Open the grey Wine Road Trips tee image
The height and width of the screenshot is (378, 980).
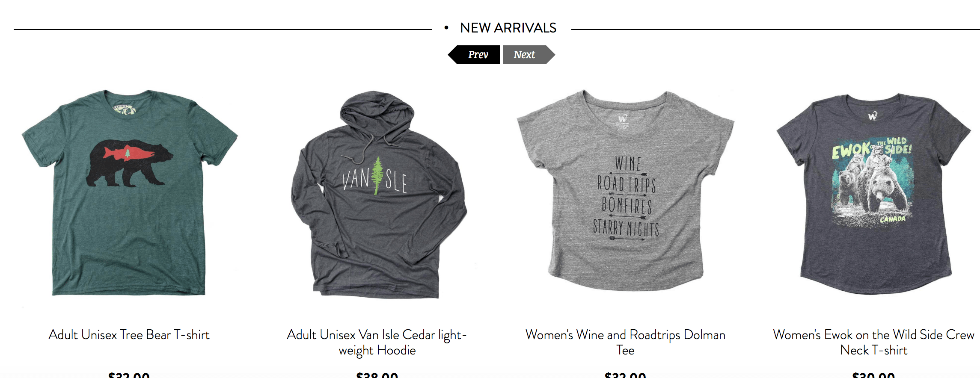(626, 191)
